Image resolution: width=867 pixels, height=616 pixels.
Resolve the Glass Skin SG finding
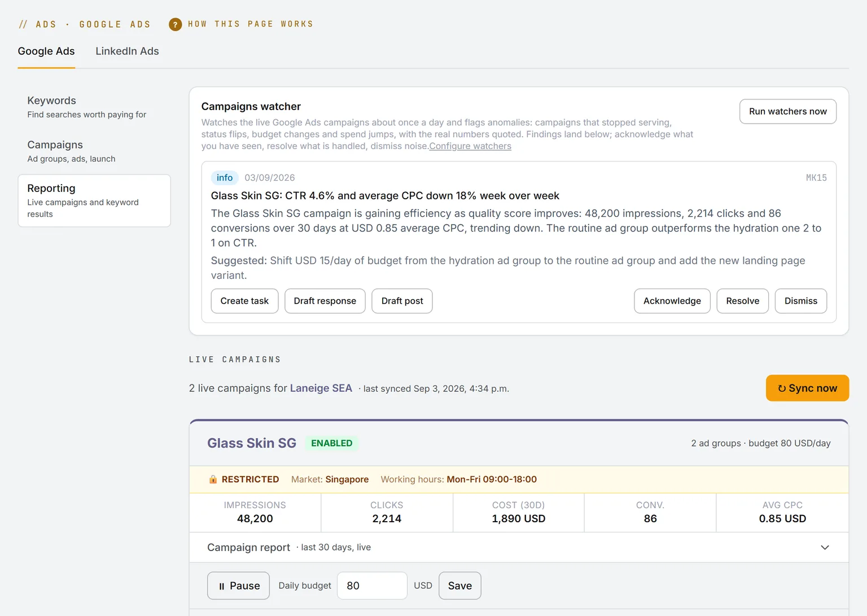point(743,301)
